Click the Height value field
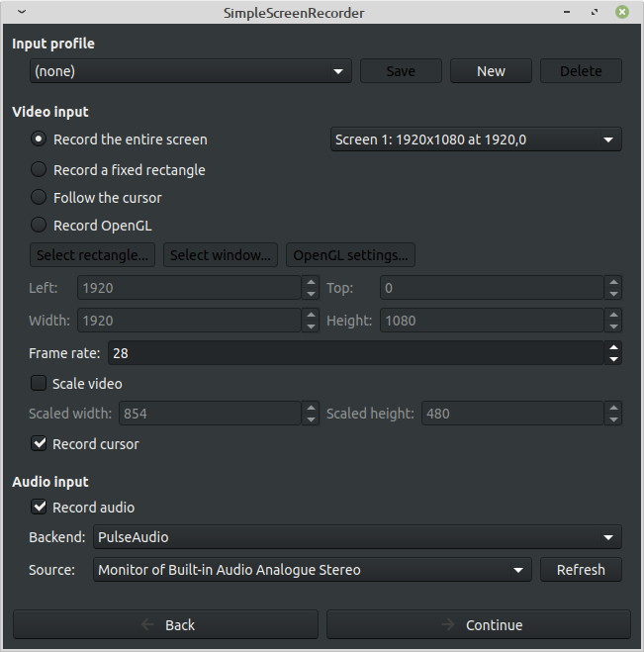This screenshot has width=644, height=652. (x=492, y=321)
